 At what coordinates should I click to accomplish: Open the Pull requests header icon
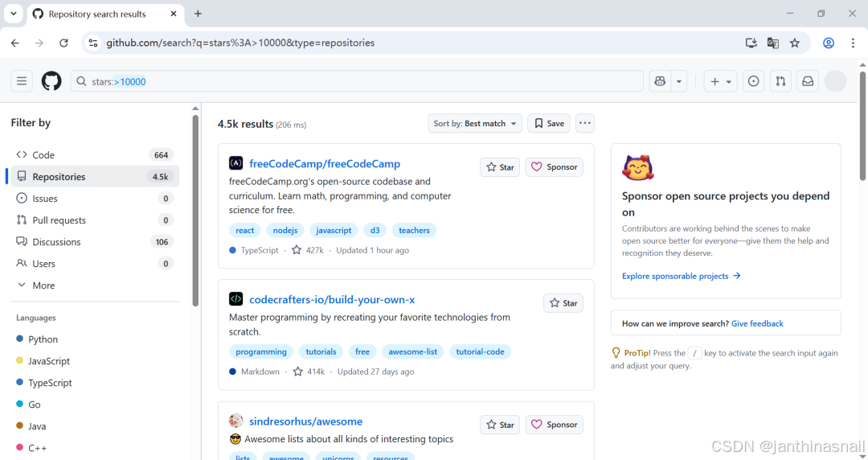pos(780,81)
